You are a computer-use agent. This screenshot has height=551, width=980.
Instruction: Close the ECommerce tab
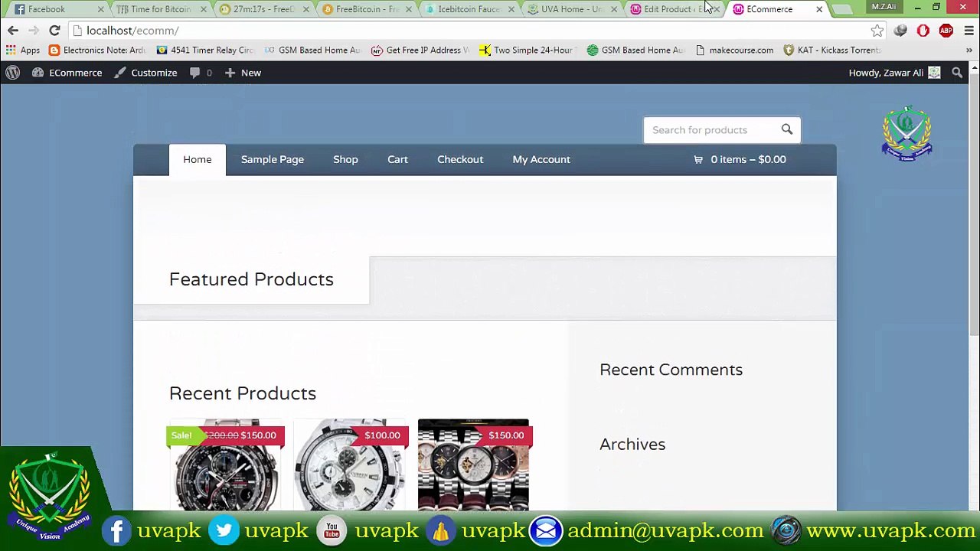point(819,9)
